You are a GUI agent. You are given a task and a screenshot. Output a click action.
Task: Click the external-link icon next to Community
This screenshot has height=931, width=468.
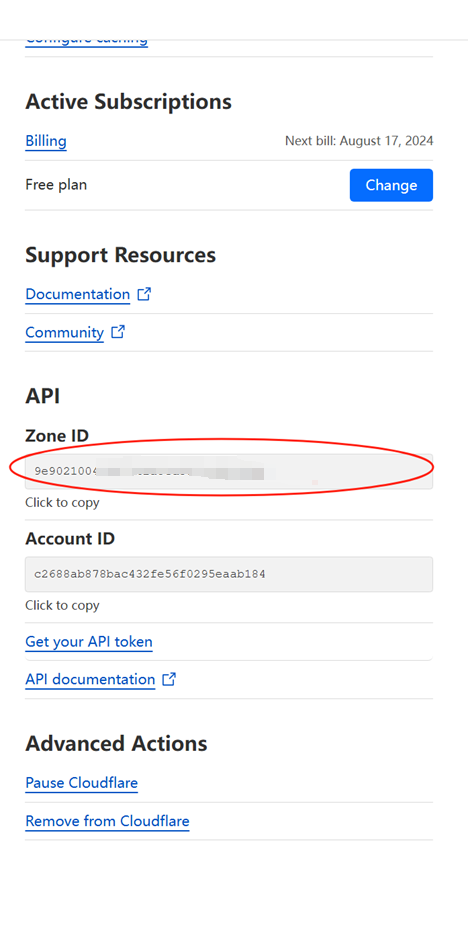[118, 332]
